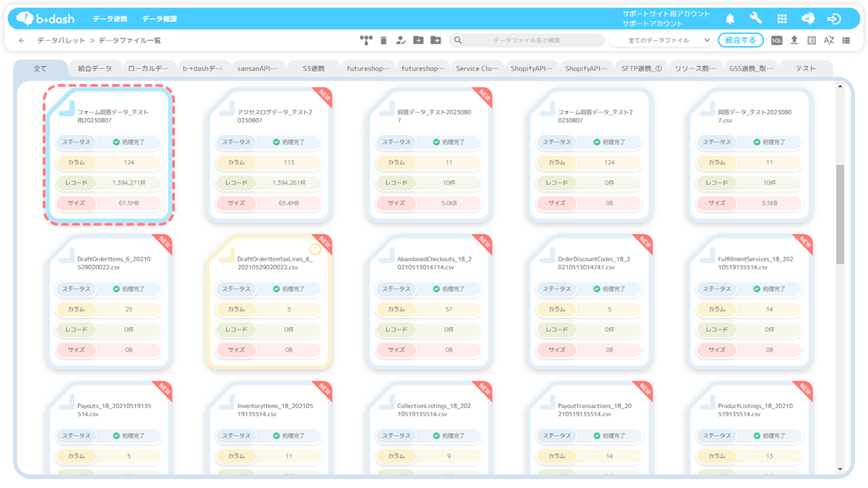Open the data lineage tree icon
The height and width of the screenshot is (488, 868).
367,41
